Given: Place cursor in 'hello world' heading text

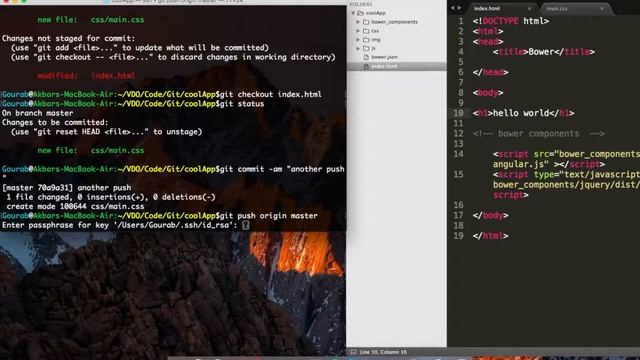Looking at the screenshot, I should (x=521, y=113).
